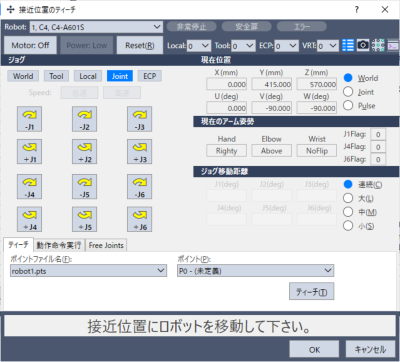Image resolution: width=400 pixels, height=362 pixels.
Task: Jog joint 6 positive using +J6
Action: [x=140, y=219]
